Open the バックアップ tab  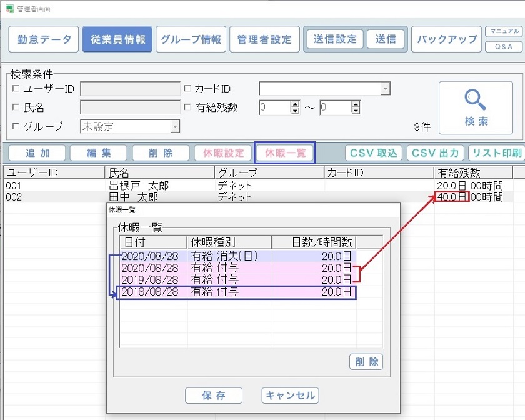446,39
